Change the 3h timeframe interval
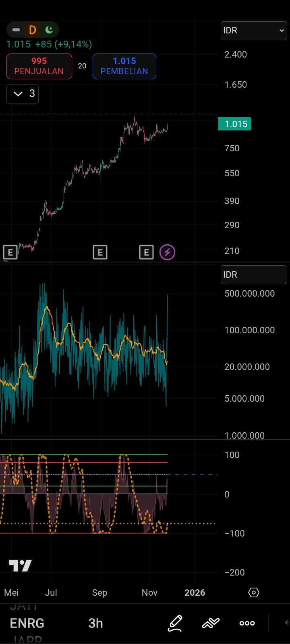290x644 pixels. coord(95,623)
